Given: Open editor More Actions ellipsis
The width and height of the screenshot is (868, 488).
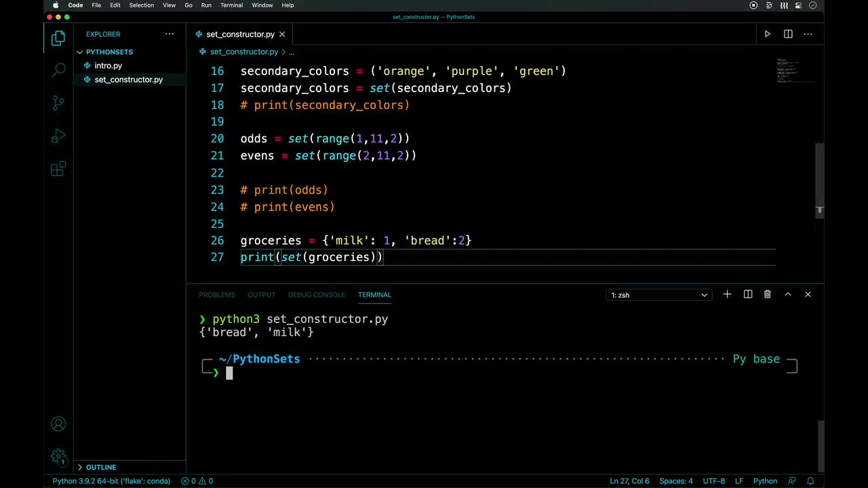Looking at the screenshot, I should (x=808, y=34).
